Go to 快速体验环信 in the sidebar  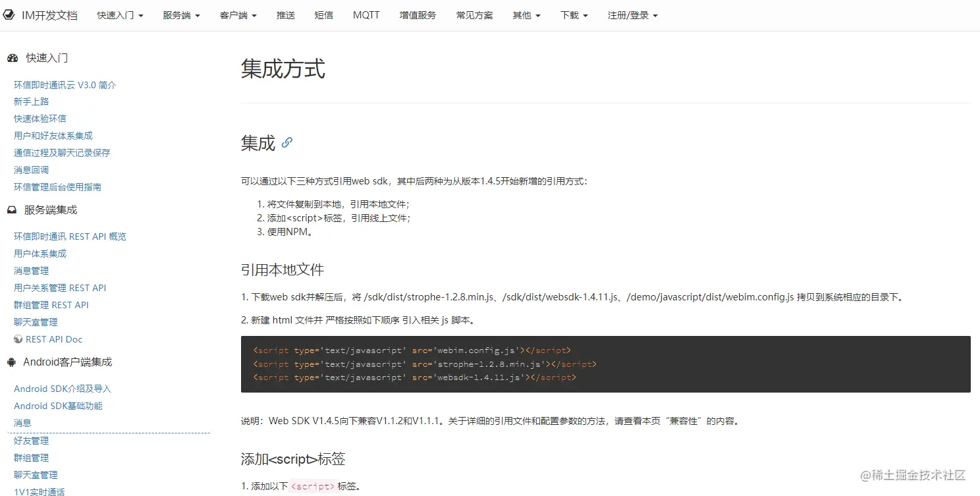(x=40, y=119)
